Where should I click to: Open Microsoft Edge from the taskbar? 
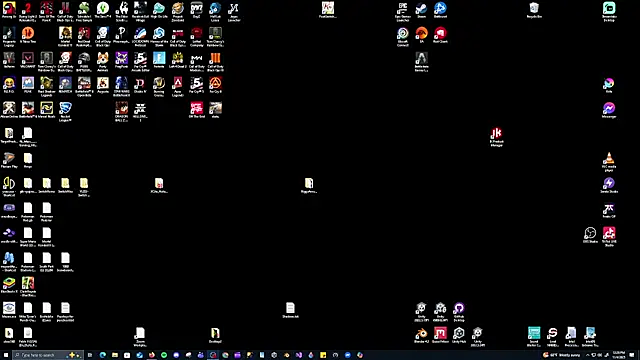tap(102, 355)
